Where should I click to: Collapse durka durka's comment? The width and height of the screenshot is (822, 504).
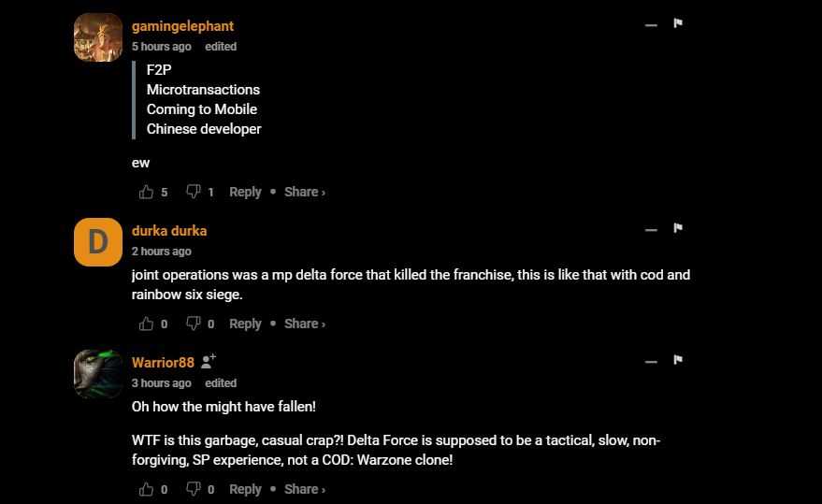coord(651,229)
